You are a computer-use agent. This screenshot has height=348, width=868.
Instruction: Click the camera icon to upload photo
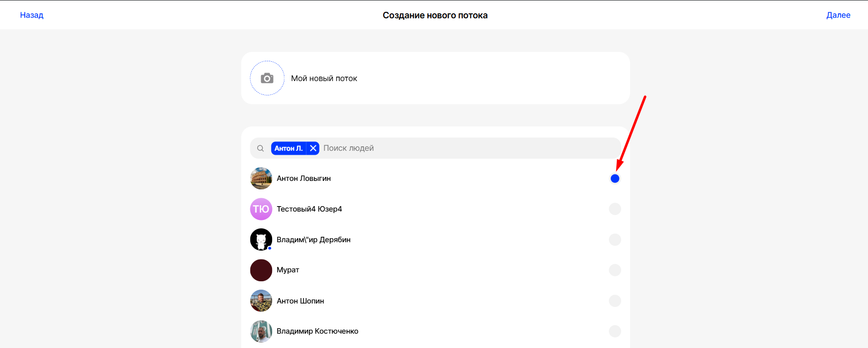267,78
